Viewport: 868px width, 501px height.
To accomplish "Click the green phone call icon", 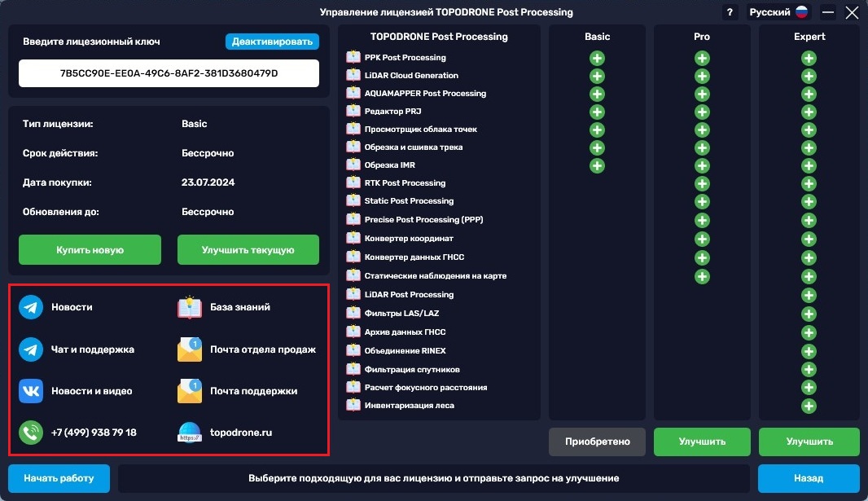I will coord(31,433).
